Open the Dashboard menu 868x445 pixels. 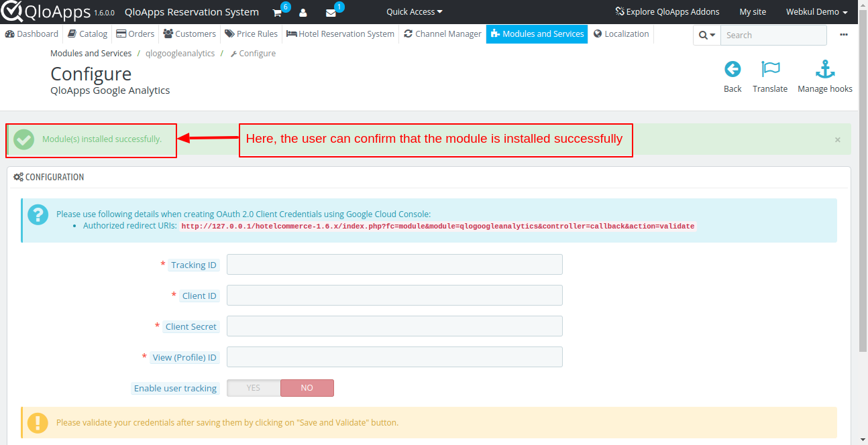click(32, 34)
